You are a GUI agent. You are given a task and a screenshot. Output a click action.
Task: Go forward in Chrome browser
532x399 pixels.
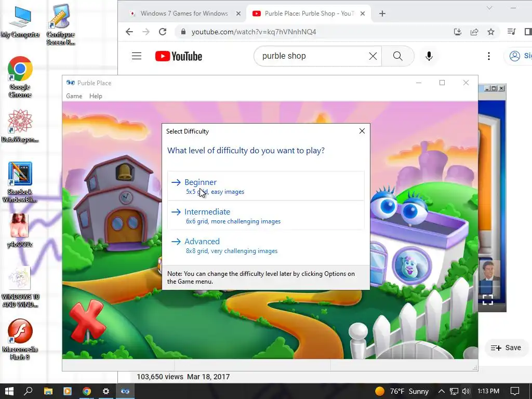point(146,32)
